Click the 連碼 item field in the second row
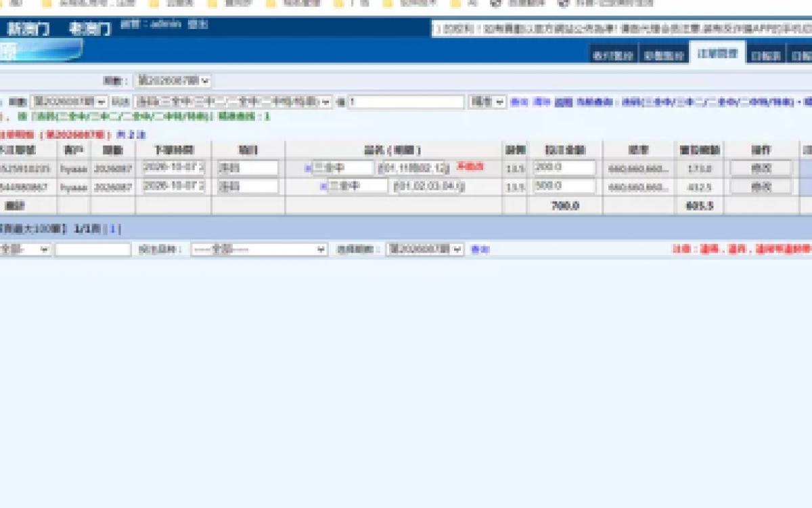The image size is (812, 508). pos(248,186)
